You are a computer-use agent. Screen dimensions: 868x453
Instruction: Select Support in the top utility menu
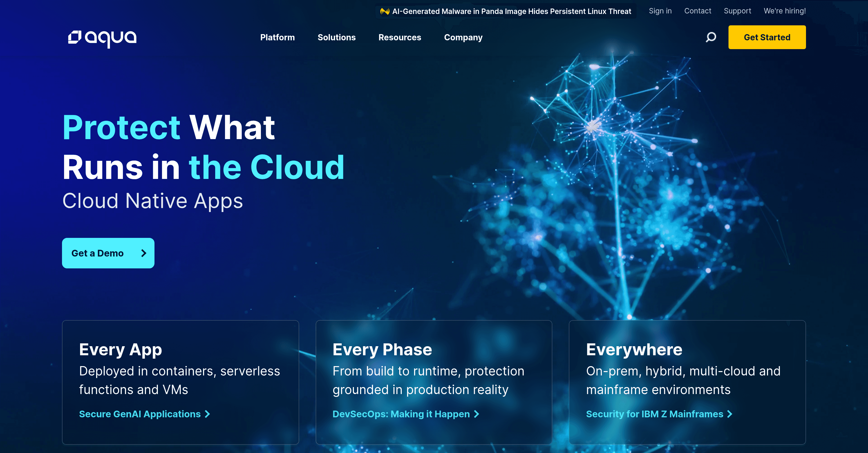click(737, 11)
